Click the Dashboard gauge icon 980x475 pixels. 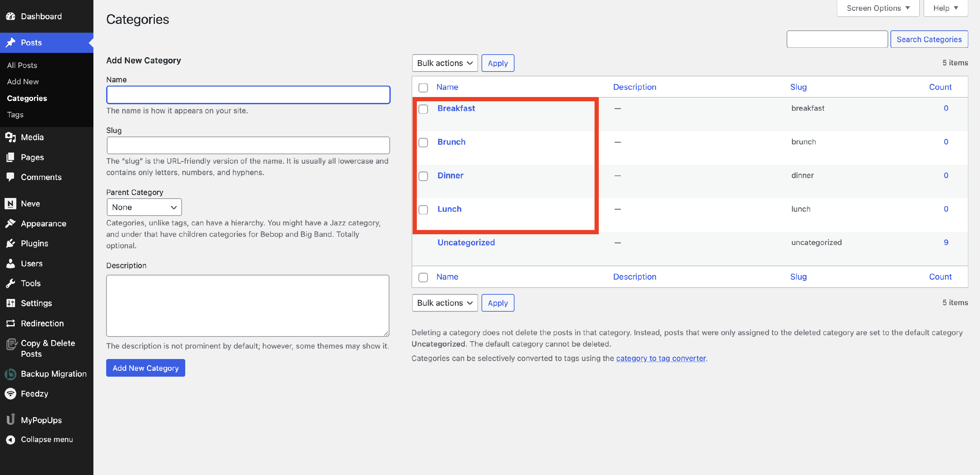[x=11, y=16]
